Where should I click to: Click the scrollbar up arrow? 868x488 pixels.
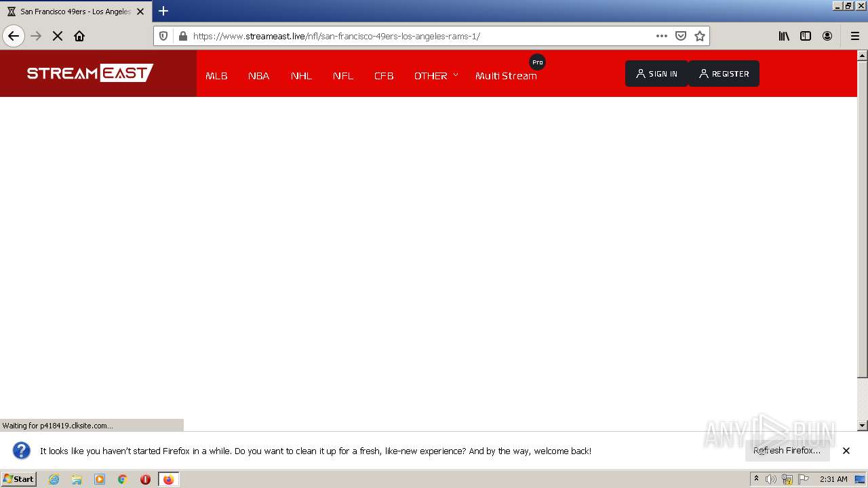click(863, 55)
